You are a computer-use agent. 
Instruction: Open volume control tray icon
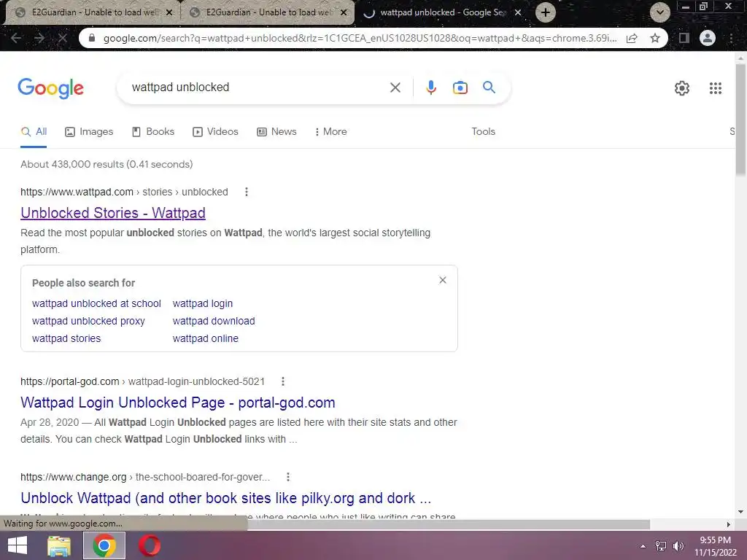(678, 546)
